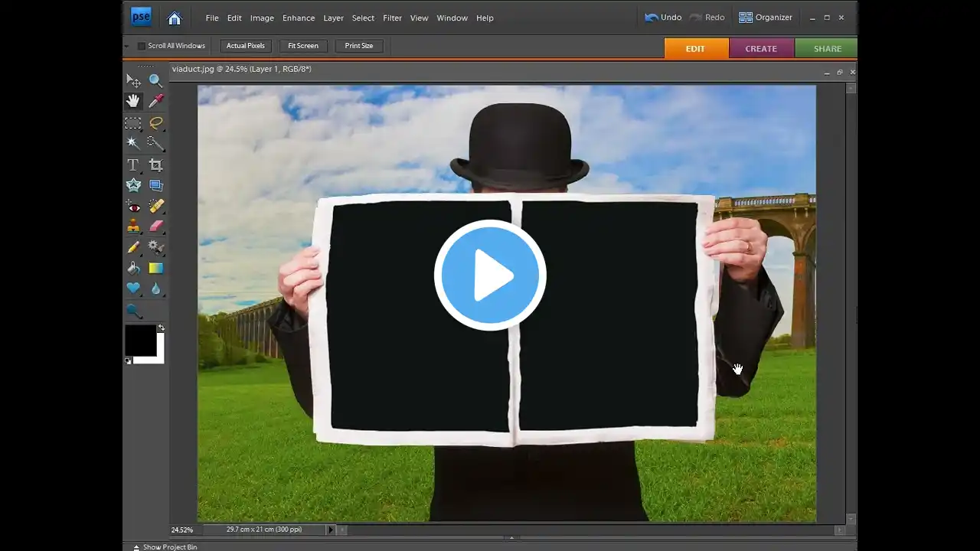Open the black foreground color swatch
Screen dimensions: 980x551
[x=140, y=340]
